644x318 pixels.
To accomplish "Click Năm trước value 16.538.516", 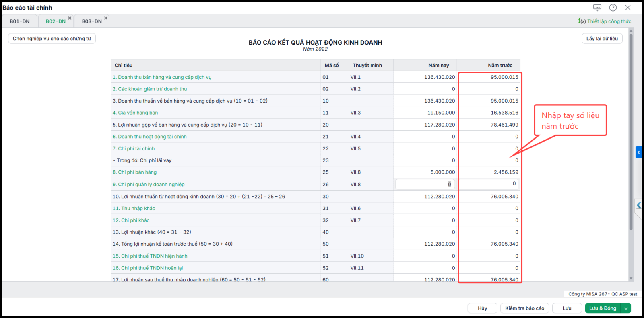I will [504, 113].
